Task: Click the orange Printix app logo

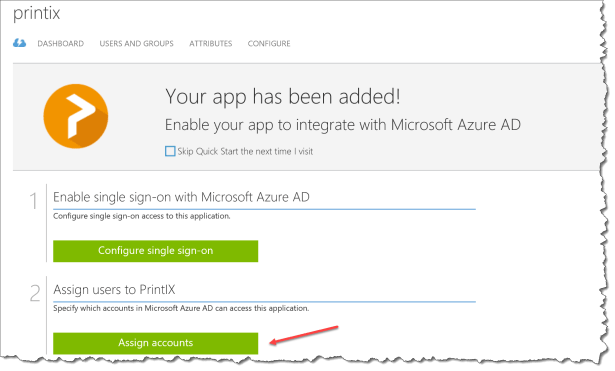Action: point(76,116)
